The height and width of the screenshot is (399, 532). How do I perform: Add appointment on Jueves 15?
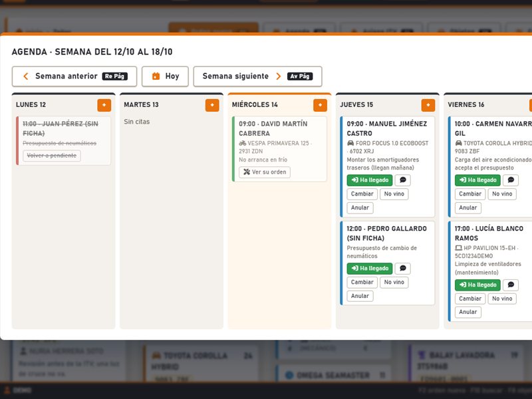[428, 105]
